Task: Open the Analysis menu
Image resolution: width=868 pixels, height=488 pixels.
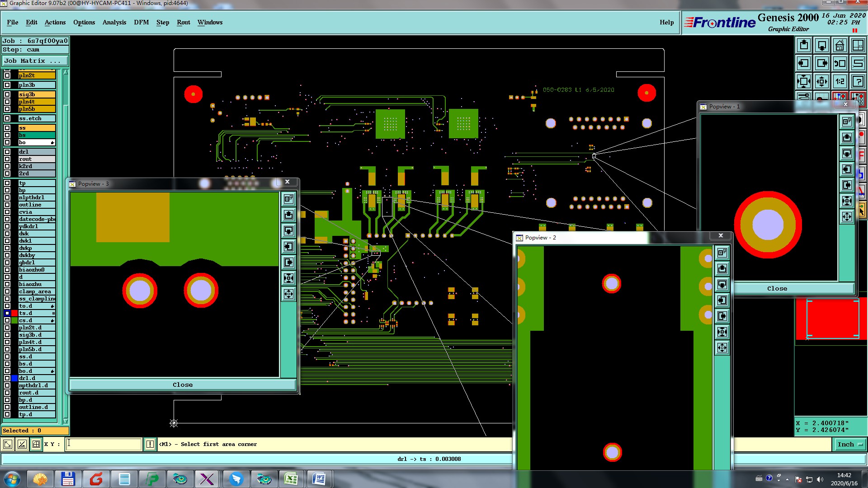Action: click(114, 22)
